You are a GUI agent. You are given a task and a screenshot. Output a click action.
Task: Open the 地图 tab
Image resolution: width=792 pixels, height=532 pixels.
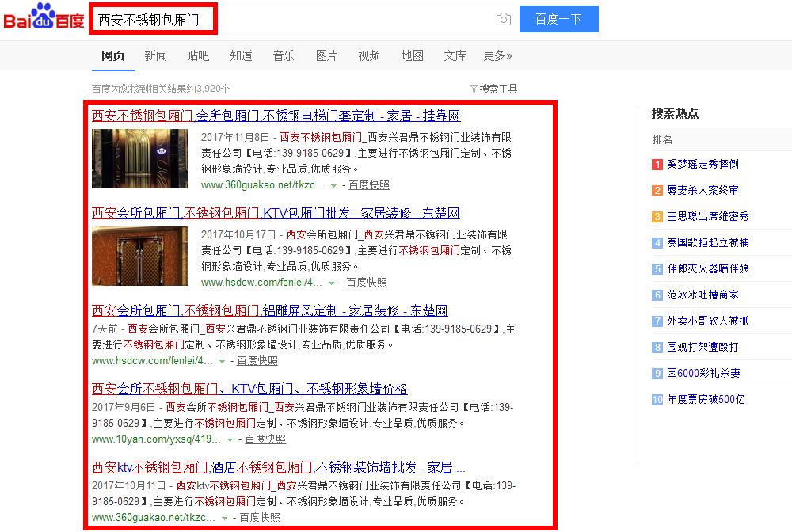[x=412, y=55]
